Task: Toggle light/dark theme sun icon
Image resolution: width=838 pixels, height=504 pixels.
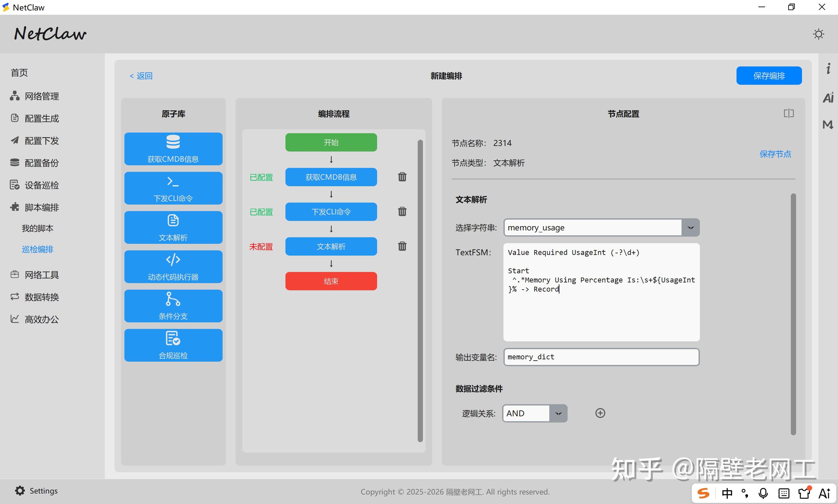Action: tap(818, 34)
